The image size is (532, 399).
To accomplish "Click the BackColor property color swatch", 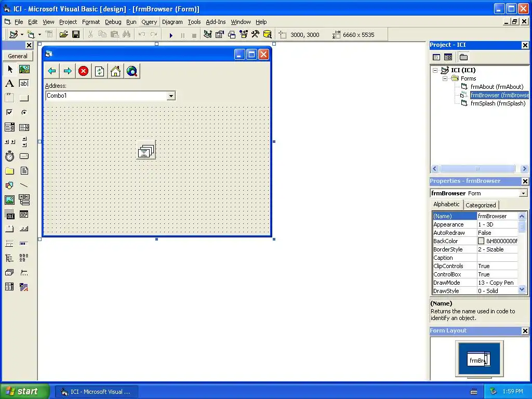I will 481,241.
